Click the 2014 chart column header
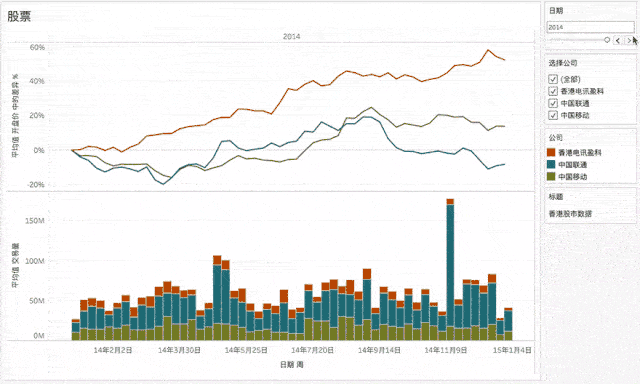 [291, 36]
